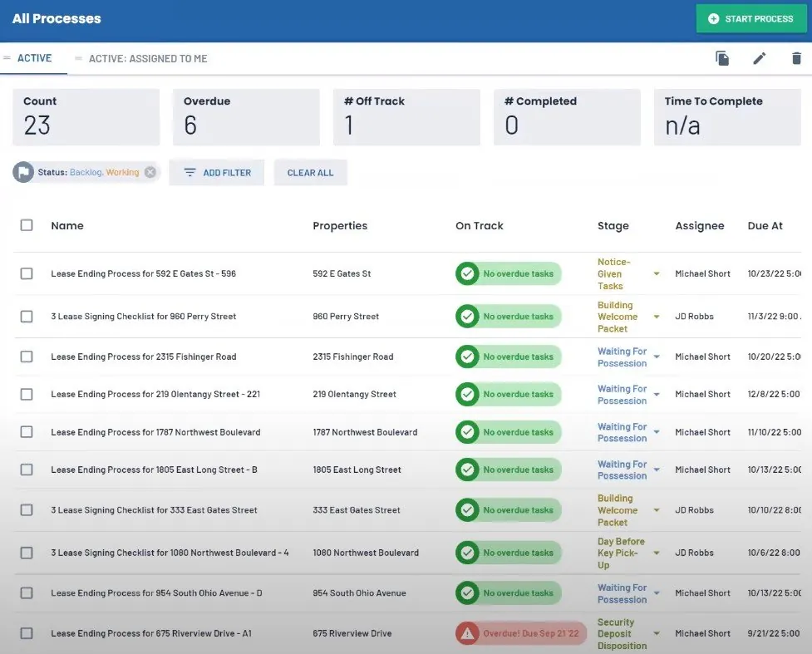812x654 pixels.
Task: Click the trash delete view icon
Action: point(796,58)
